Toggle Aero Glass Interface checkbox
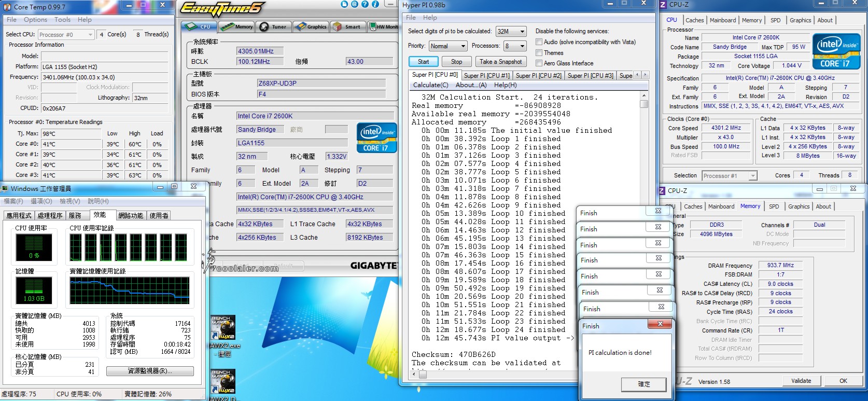868x401 pixels. tap(539, 63)
